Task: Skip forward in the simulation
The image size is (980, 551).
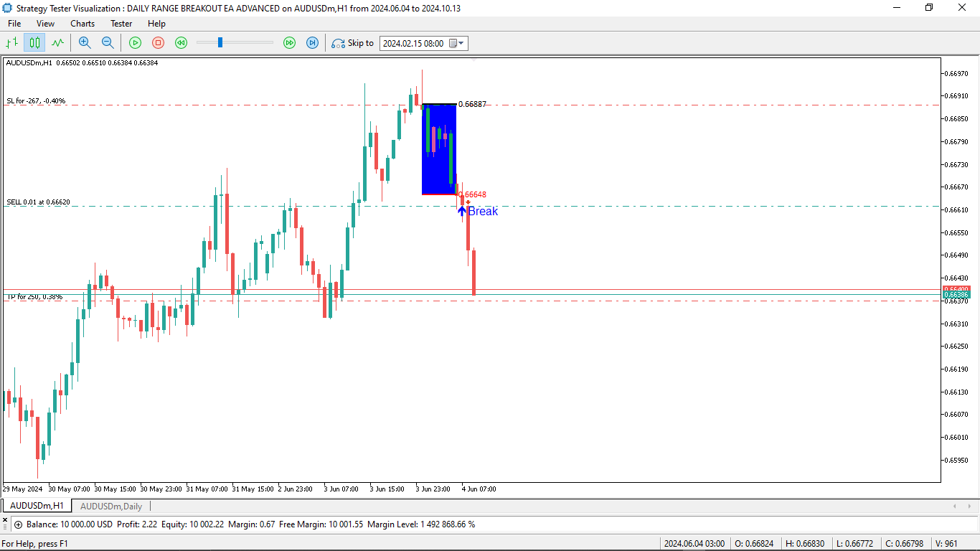Action: (290, 43)
